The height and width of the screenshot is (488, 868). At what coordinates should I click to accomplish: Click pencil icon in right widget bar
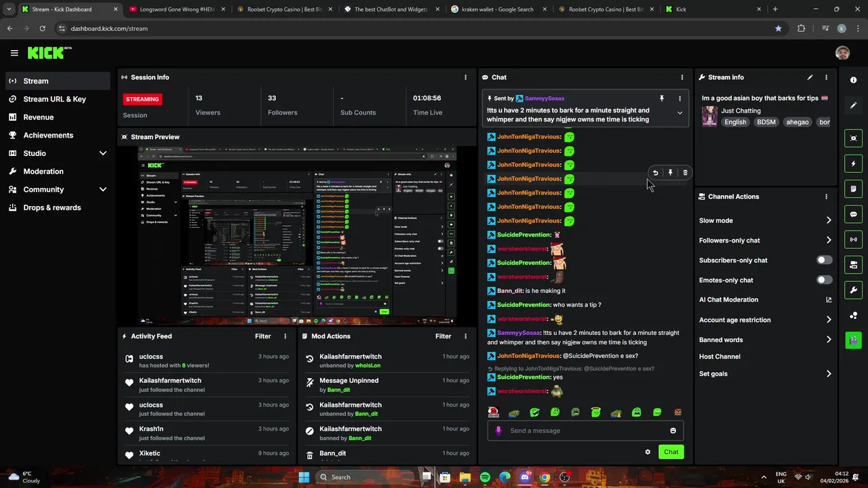click(x=853, y=105)
